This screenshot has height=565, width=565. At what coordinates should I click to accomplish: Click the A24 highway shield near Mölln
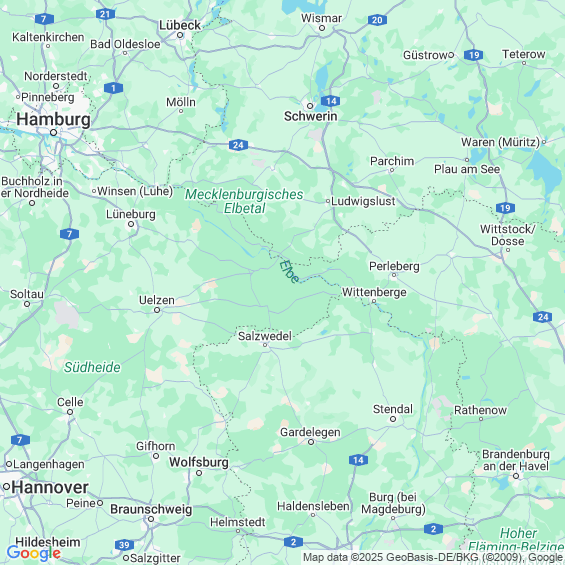(238, 145)
